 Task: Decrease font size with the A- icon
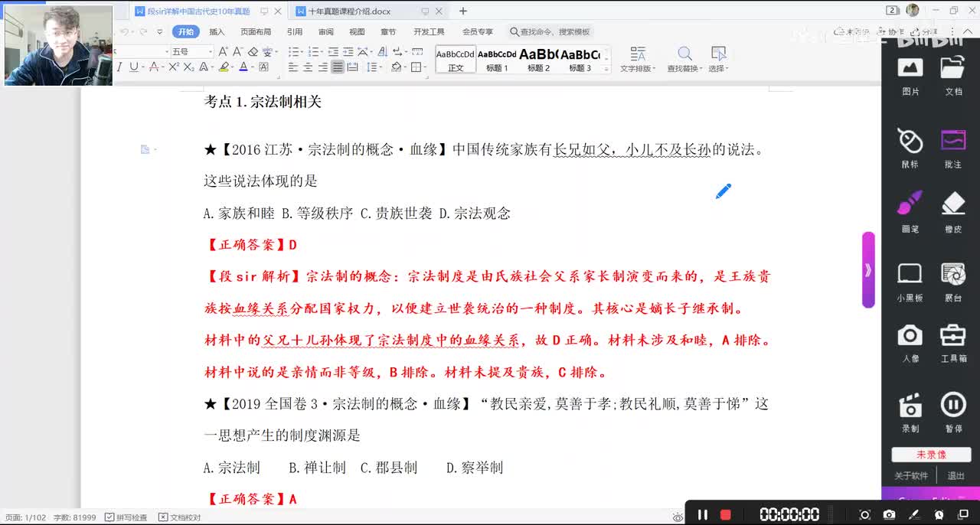tap(237, 51)
